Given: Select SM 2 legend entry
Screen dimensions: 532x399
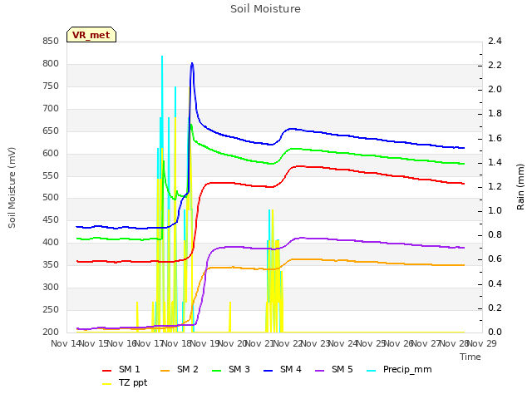Looking at the screenshot, I should click(180, 369).
